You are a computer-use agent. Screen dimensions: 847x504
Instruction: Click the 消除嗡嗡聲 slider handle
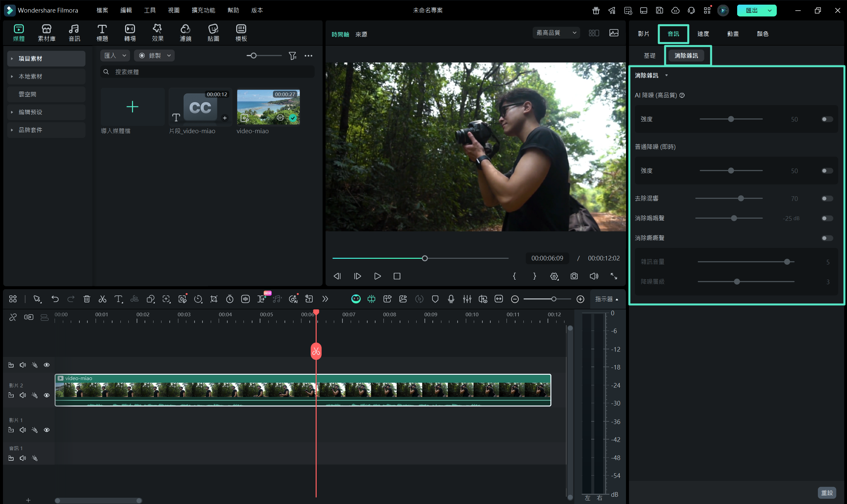[x=734, y=218]
